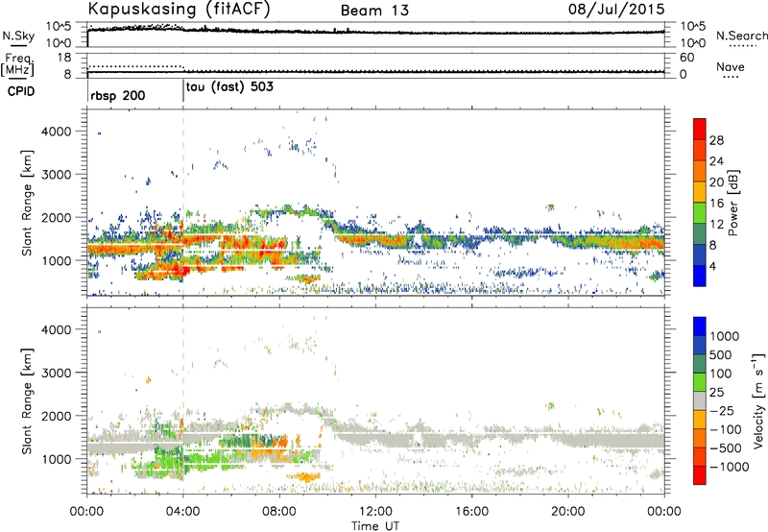Click '2000' tick on velocity panel axis
Screen dimensions: 768x532
coord(56,416)
